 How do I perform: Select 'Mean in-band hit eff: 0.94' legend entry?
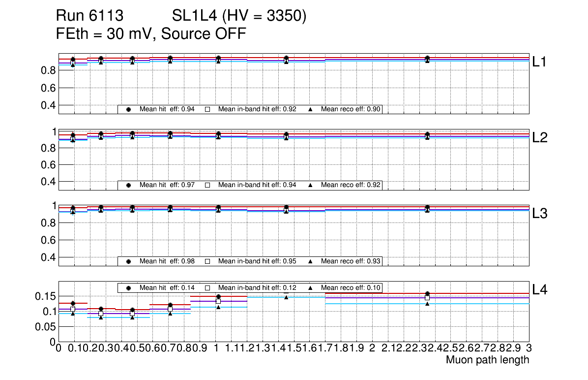257,186
